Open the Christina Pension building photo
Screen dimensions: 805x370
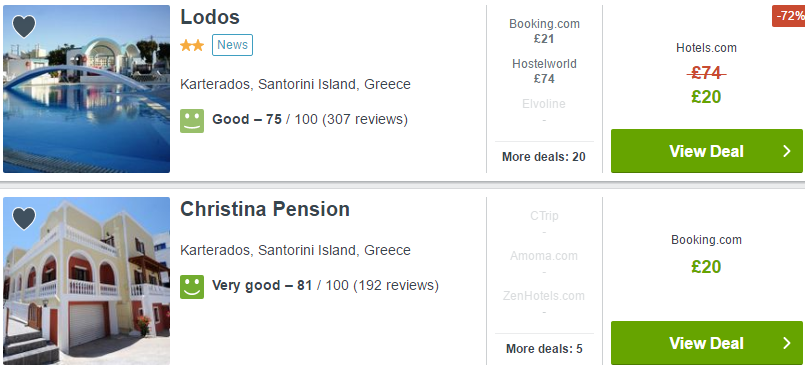(86, 281)
